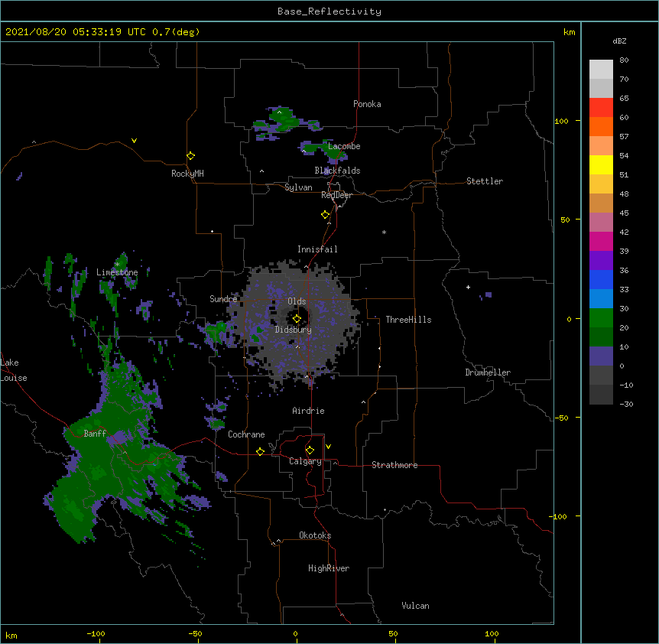The height and width of the screenshot is (644, 659).
Task: Pick the yellow 54 dBZ legend swatch
Action: pyautogui.click(x=601, y=164)
